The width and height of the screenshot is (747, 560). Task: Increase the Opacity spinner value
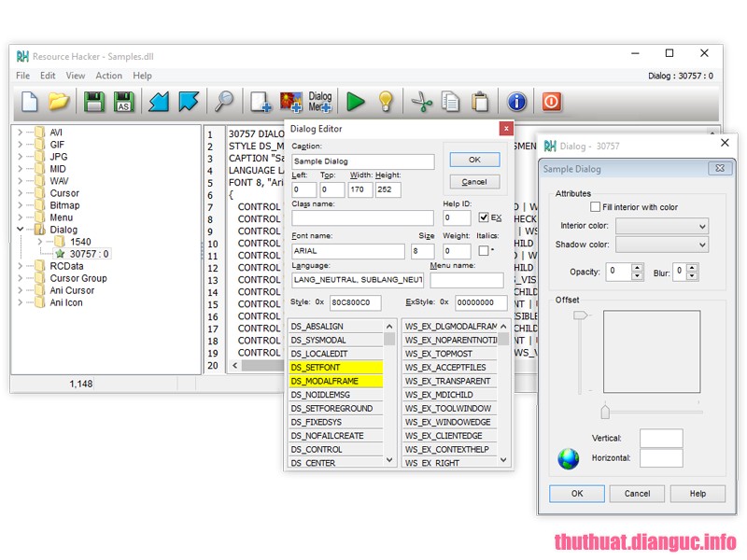[637, 268]
